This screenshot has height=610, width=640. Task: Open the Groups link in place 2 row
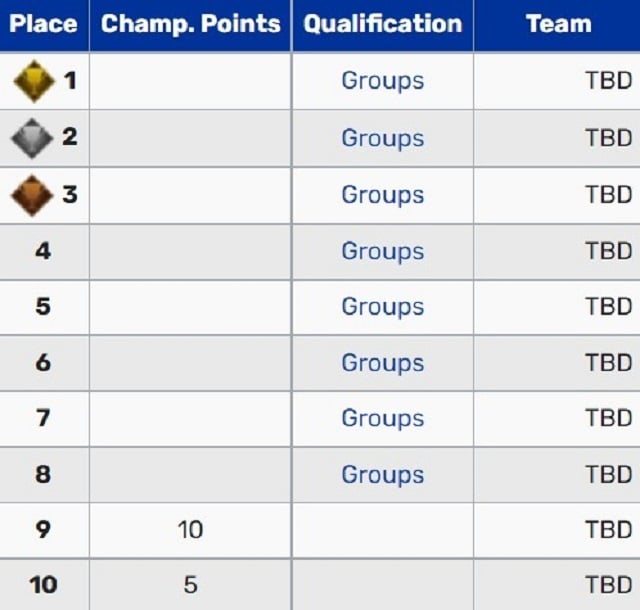(383, 138)
